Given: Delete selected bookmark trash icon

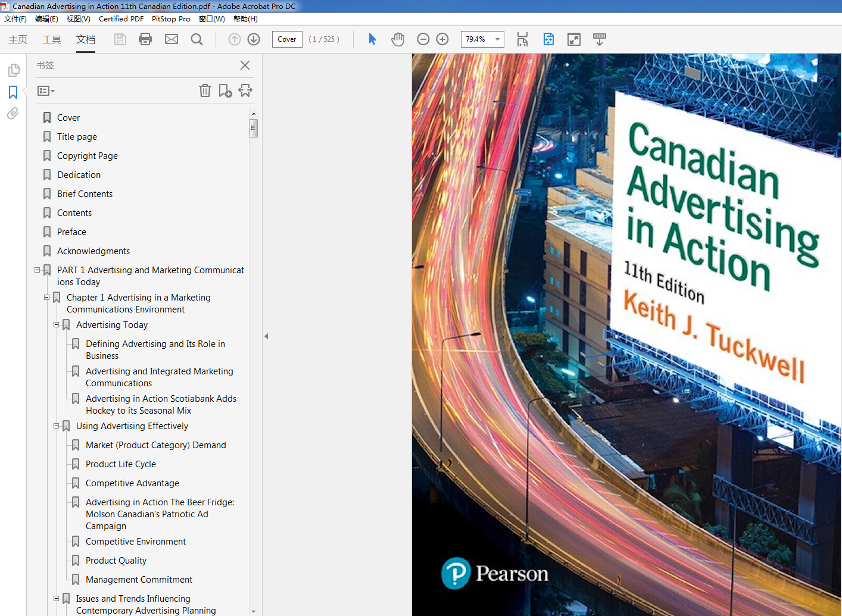Looking at the screenshot, I should 205,90.
